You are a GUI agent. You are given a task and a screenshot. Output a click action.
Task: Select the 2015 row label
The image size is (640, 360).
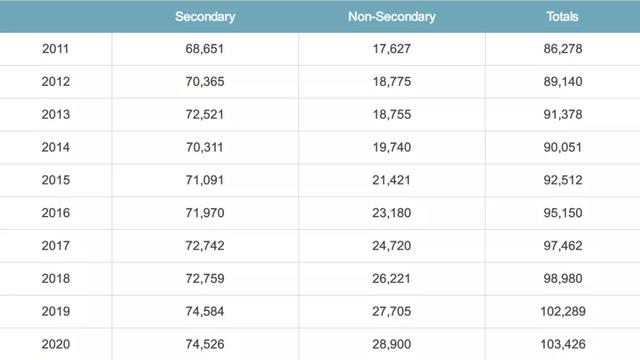[x=56, y=180]
